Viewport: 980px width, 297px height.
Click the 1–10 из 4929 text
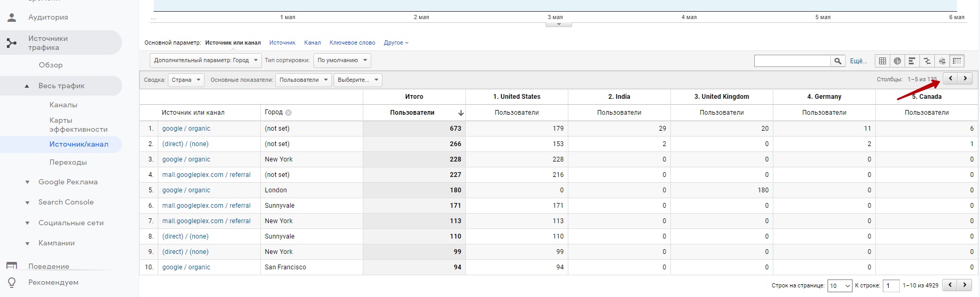[921, 286]
